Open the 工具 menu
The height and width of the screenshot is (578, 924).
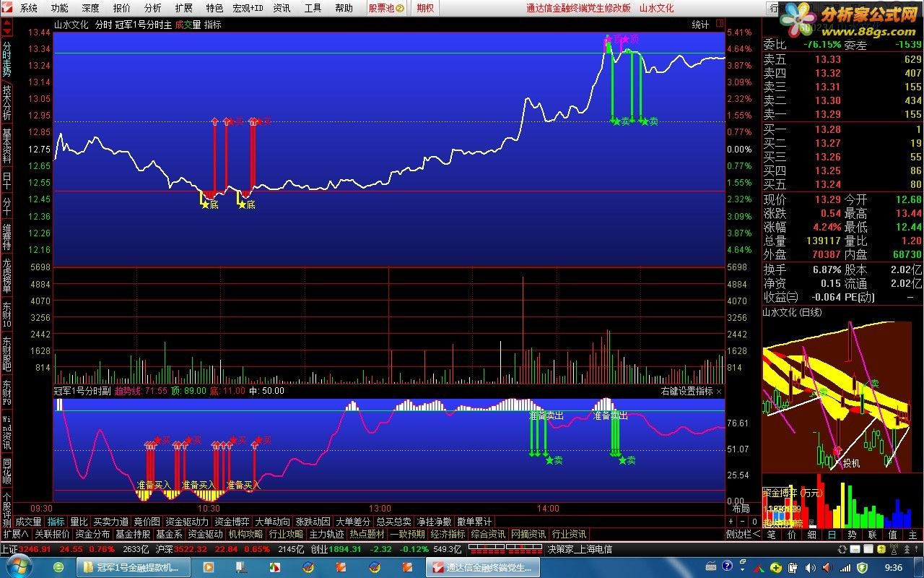(313, 8)
